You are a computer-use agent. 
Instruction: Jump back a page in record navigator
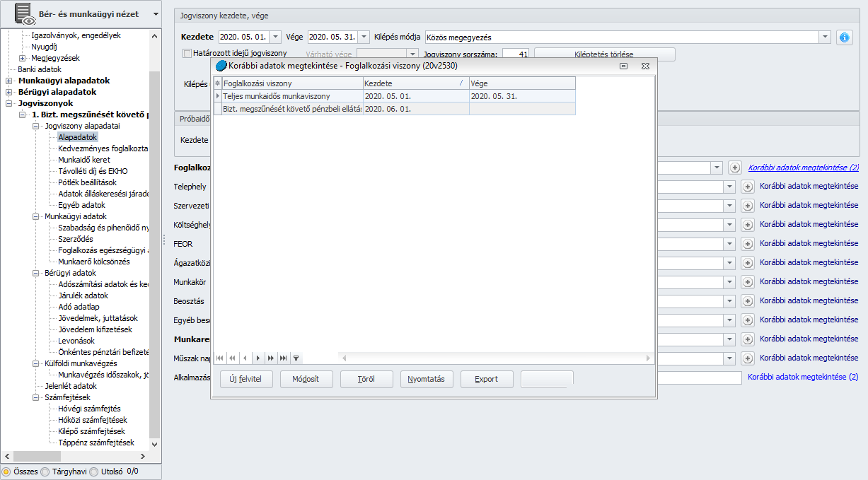(232, 358)
